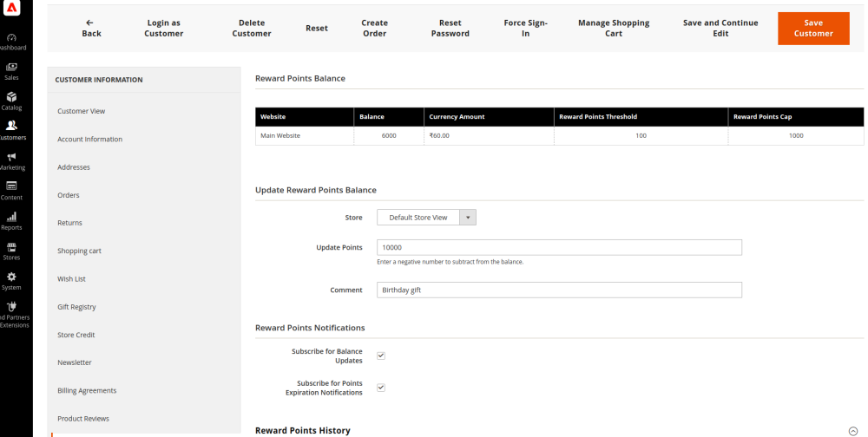This screenshot has height=437, width=868.
Task: Toggle Subscribe for Points Expiration Notifications
Action: coord(381,388)
